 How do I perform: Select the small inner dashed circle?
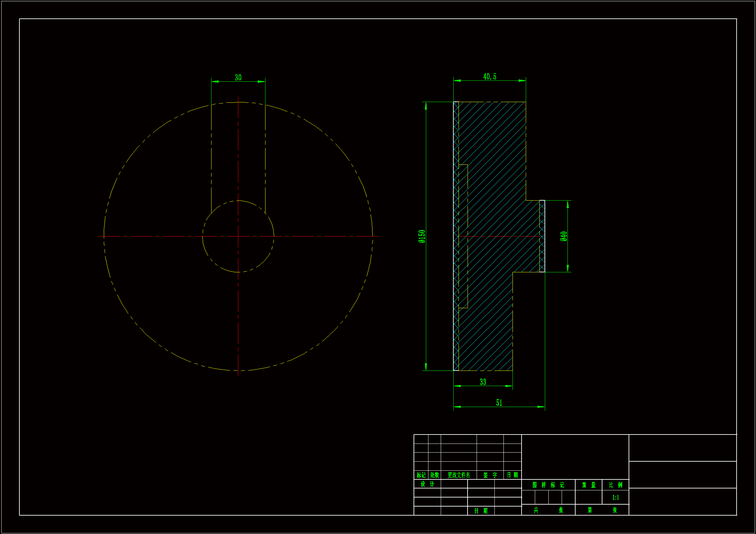[264, 262]
